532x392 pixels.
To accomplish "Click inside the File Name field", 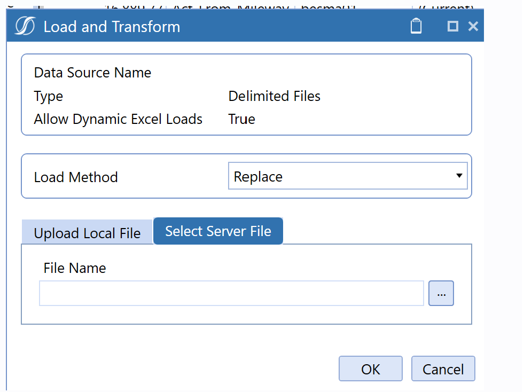I will tap(230, 293).
